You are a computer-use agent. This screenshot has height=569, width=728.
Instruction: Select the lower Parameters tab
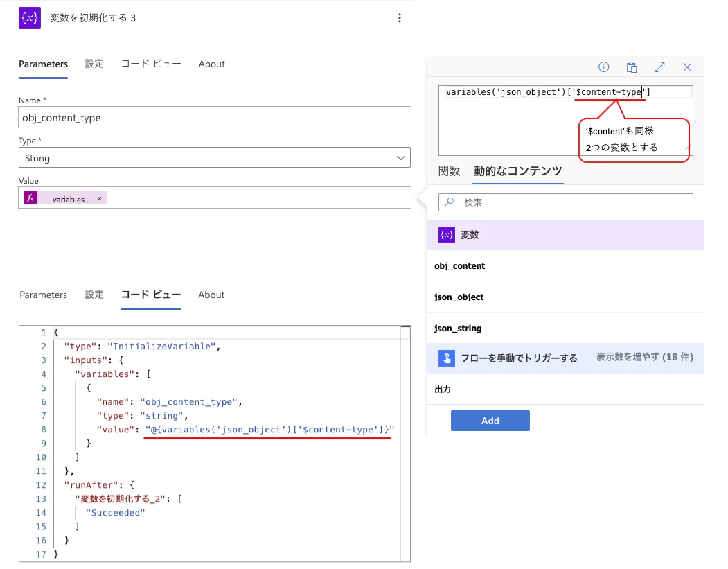[x=43, y=295]
